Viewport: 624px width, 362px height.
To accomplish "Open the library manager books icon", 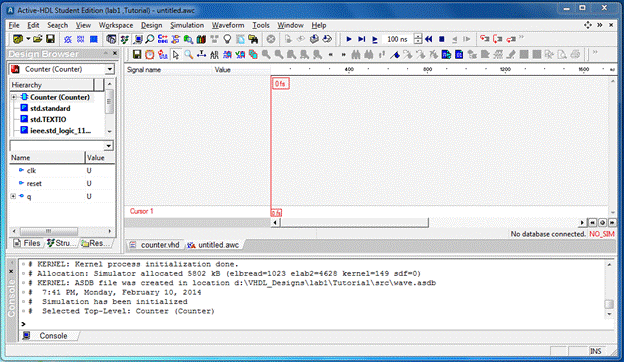I will (201, 39).
